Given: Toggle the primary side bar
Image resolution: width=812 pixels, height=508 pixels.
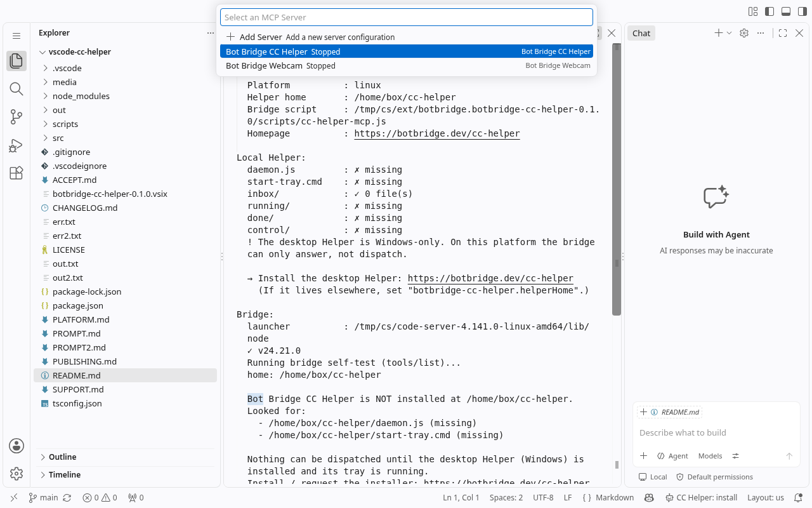Looking at the screenshot, I should tap(769, 11).
